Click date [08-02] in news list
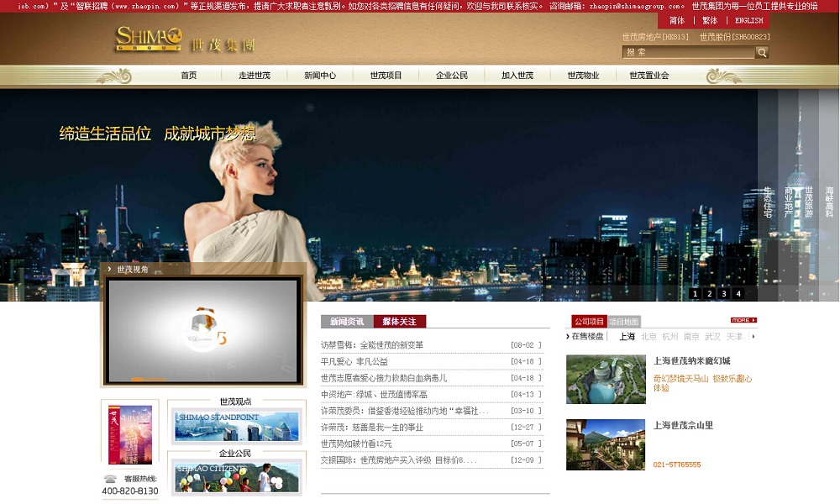 pos(526,345)
